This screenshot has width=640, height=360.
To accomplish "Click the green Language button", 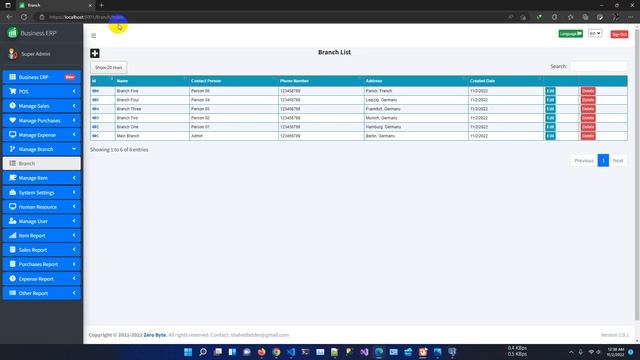I will pyautogui.click(x=571, y=33).
